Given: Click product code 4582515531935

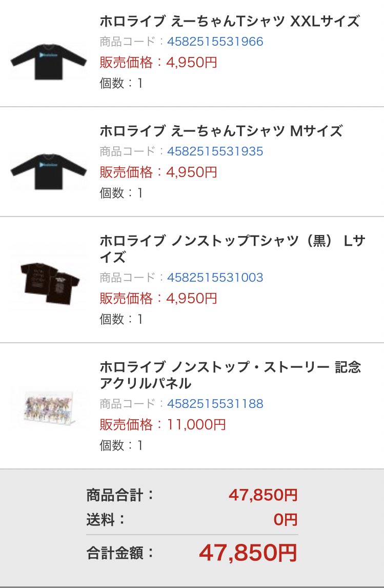Looking at the screenshot, I should [215, 151].
